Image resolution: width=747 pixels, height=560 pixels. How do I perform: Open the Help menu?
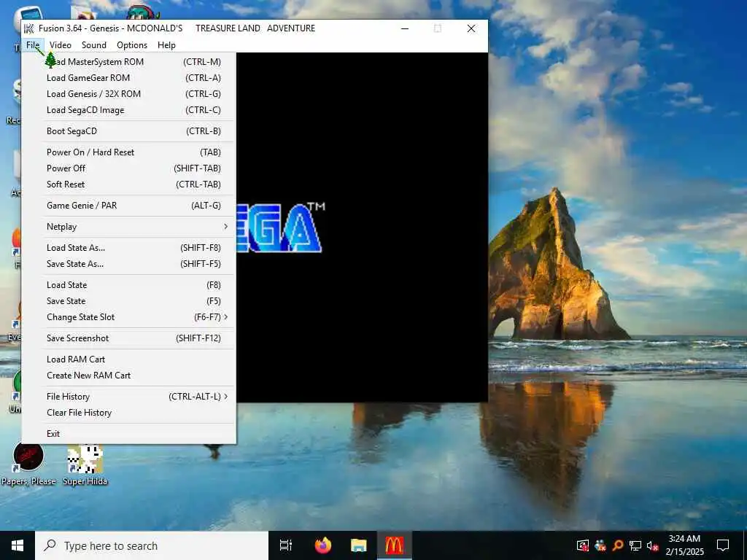pos(166,45)
